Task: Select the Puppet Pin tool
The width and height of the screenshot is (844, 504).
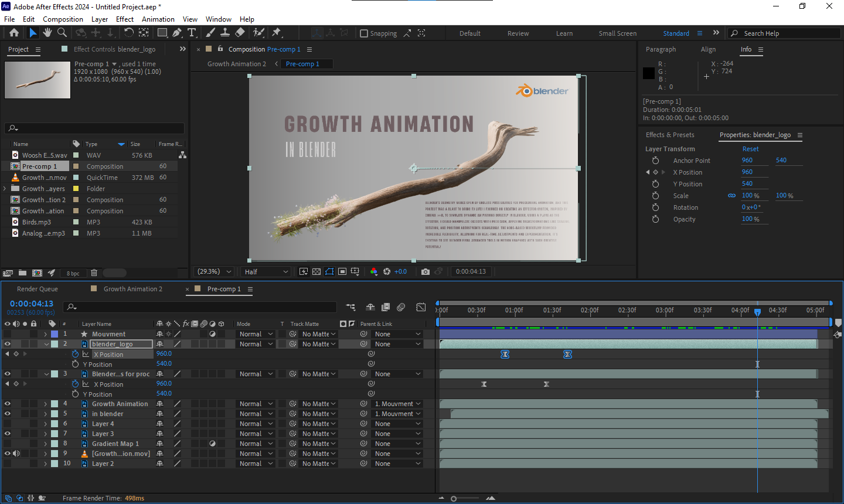Action: pos(277,33)
